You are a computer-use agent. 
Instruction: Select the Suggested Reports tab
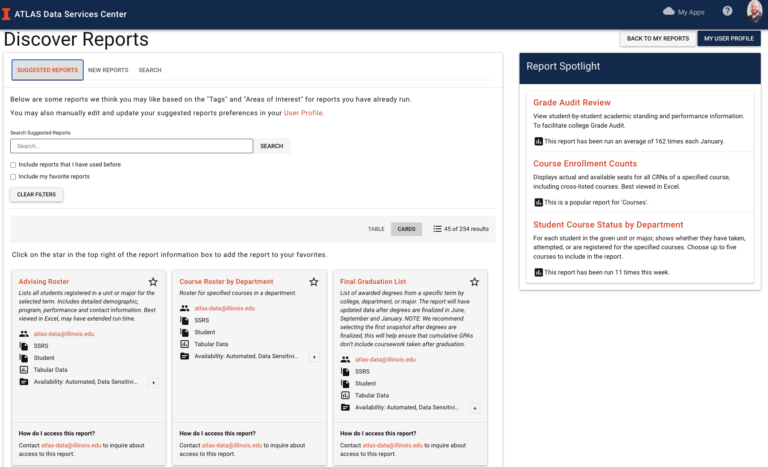[x=48, y=70]
